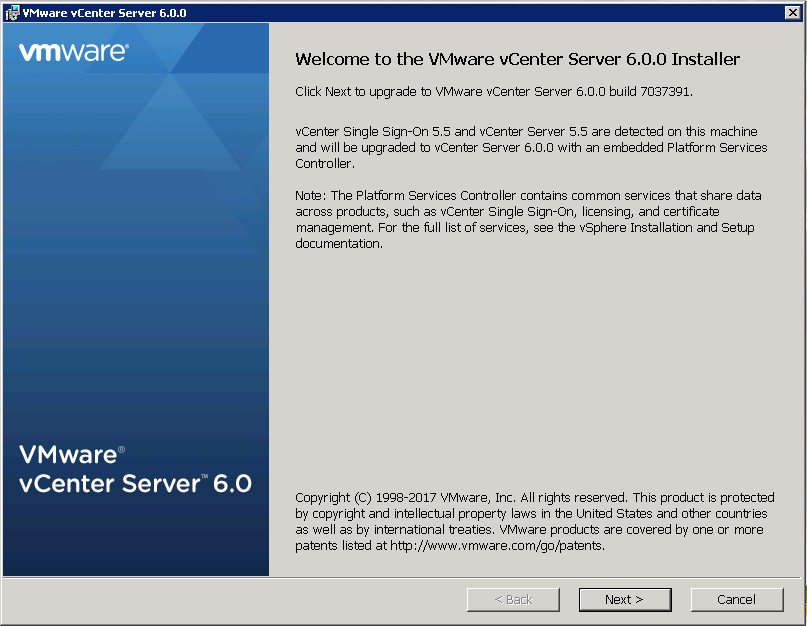Click the Welcome to VMware vCenter Server heading
This screenshot has height=626, width=807.
(x=517, y=59)
